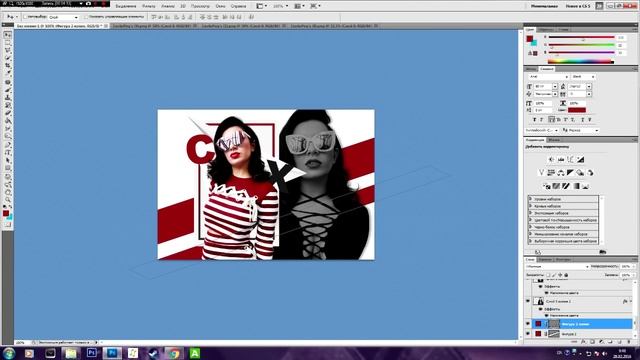Select the Horizontal Type tool

[x=7, y=152]
